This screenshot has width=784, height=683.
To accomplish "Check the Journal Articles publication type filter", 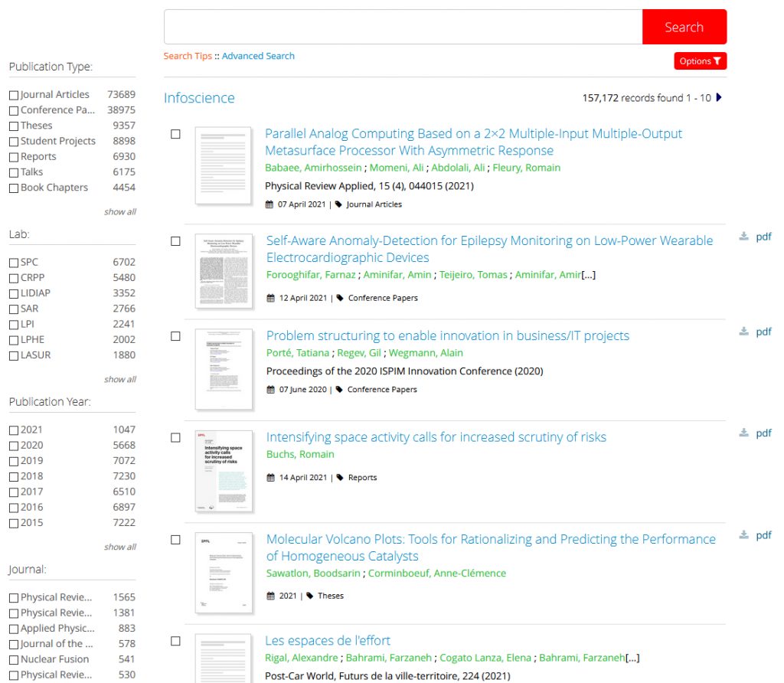I will tap(14, 95).
